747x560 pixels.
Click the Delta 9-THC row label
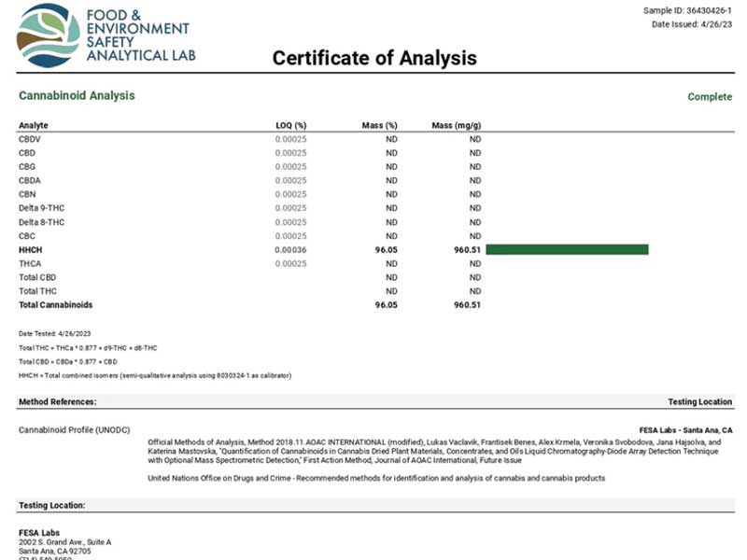click(x=41, y=208)
